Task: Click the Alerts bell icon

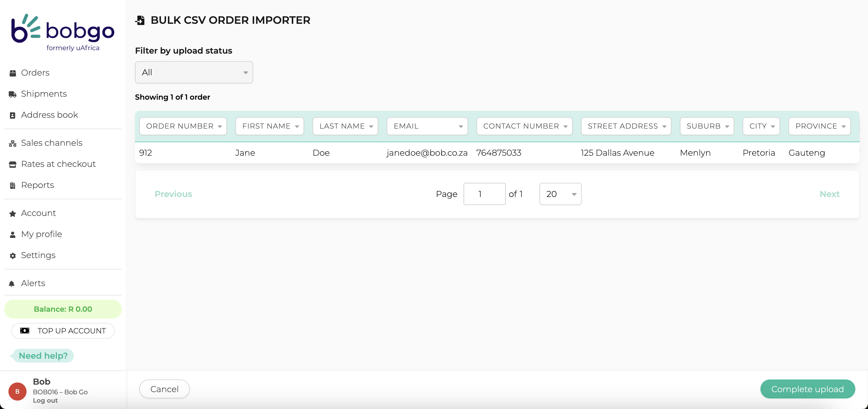Action: 12,284
